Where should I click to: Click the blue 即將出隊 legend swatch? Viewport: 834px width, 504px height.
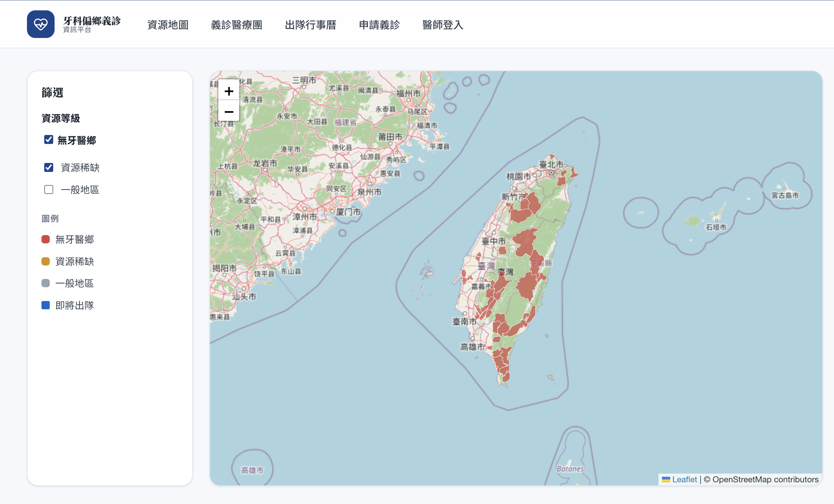pyautogui.click(x=46, y=305)
